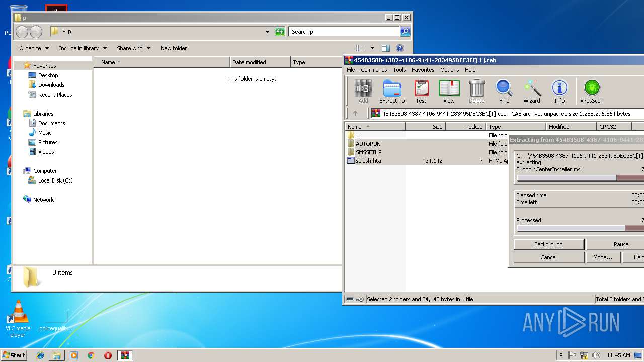644x362 pixels.
Task: Select the SMSSETUP folder row
Action: pos(427,152)
